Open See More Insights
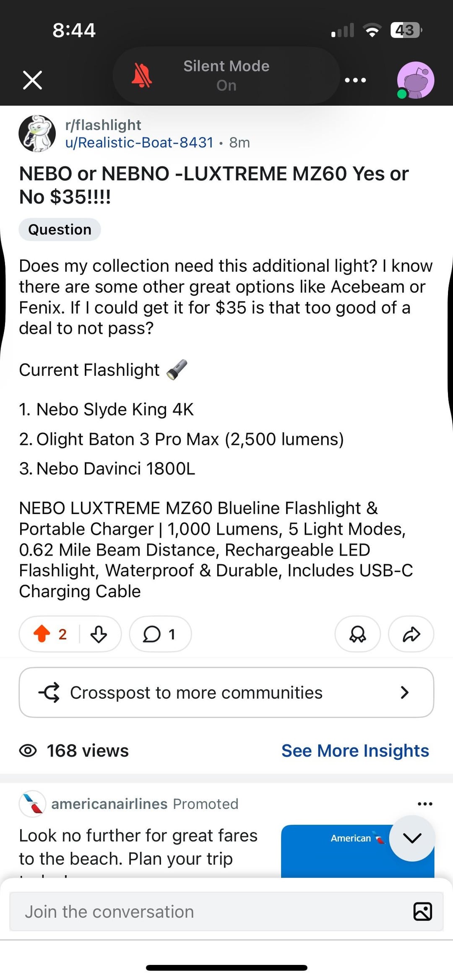 click(x=355, y=751)
